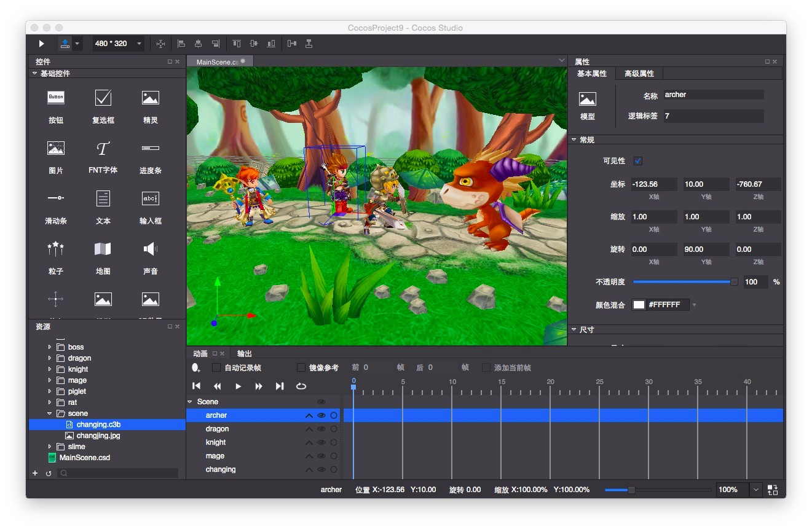This screenshot has height=529, width=812.
Task: Open the publish options dropdown arrow
Action: tap(77, 44)
